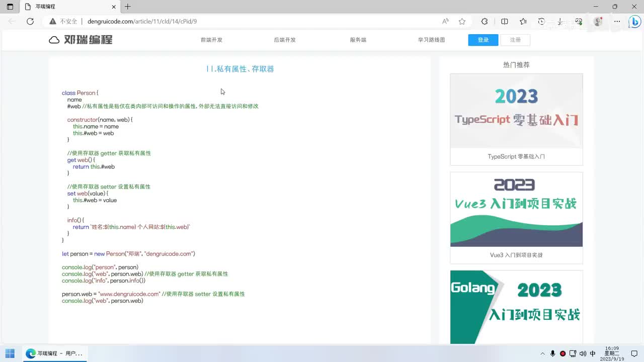Open a new tab with plus button
644x362 pixels.
point(128,7)
